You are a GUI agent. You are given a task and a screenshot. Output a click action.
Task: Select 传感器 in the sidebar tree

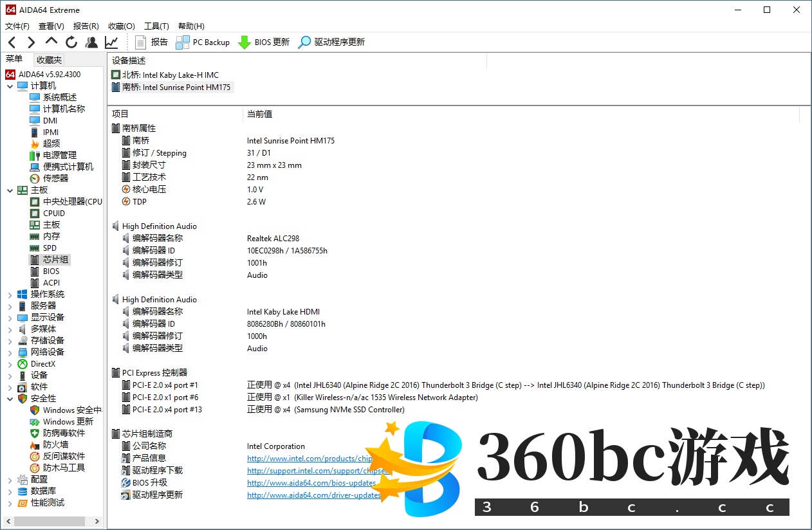[x=55, y=178]
